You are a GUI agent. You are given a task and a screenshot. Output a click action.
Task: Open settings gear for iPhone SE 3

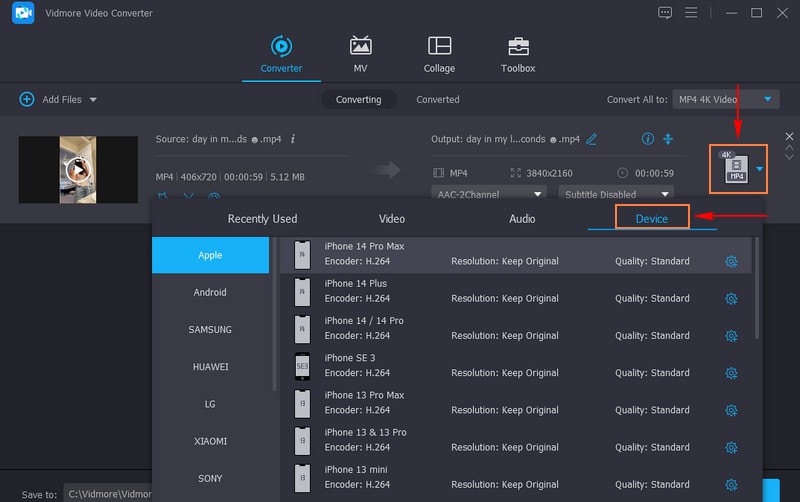tap(731, 373)
